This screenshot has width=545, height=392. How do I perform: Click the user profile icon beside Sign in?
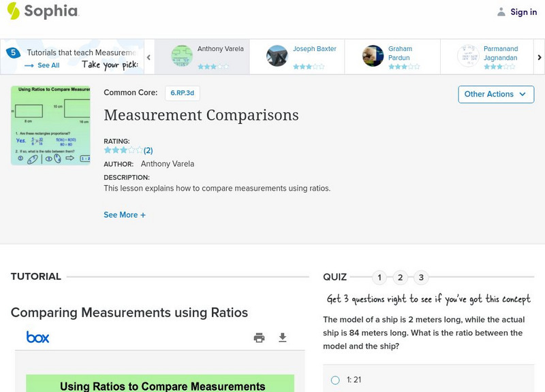tap(501, 12)
